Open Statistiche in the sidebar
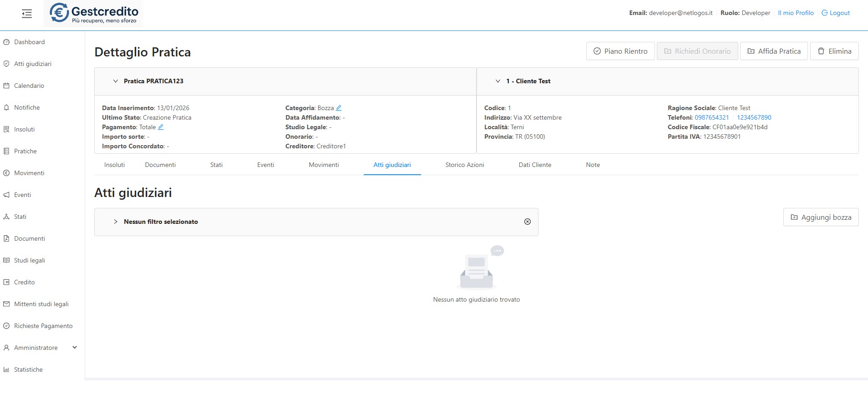Image resolution: width=868 pixels, height=399 pixels. (28, 369)
